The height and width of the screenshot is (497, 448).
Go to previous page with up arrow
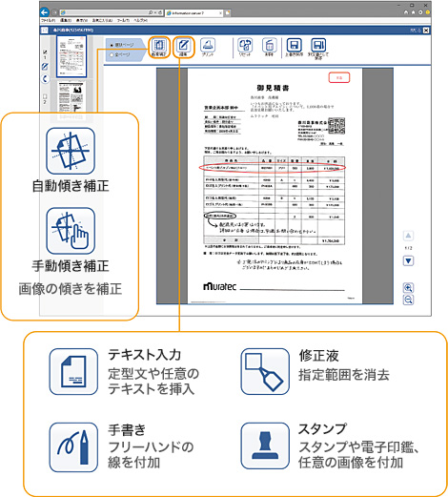click(x=408, y=236)
